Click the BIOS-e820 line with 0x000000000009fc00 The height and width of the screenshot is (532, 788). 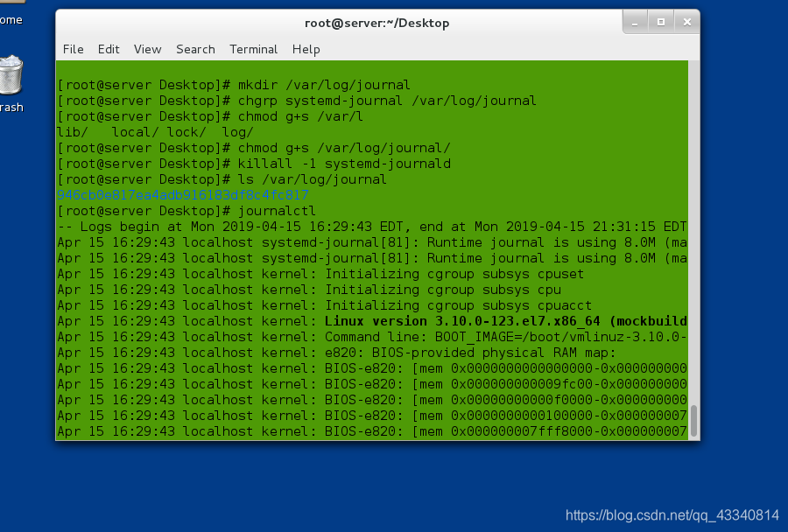(372, 384)
